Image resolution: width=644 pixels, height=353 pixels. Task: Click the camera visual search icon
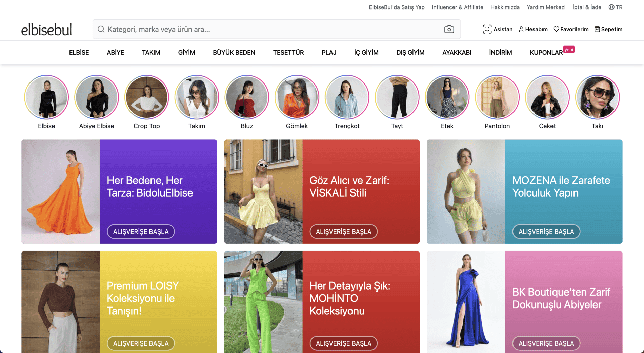click(x=449, y=29)
